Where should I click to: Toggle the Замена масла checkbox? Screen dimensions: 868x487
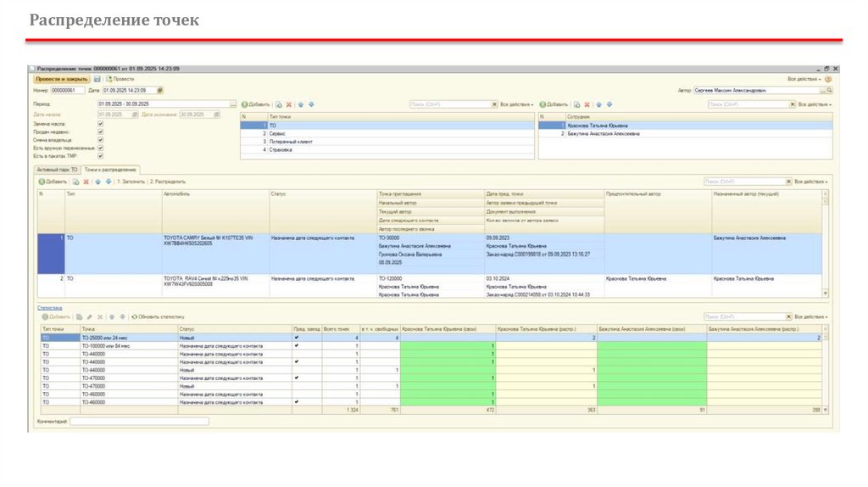[101, 124]
